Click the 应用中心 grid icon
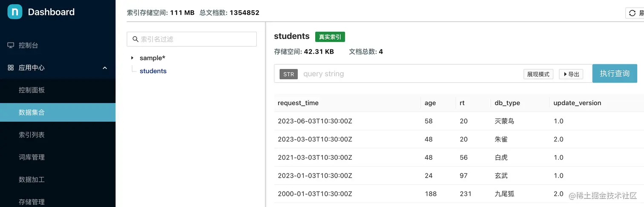Screen dimensions: 644x207 (11, 68)
